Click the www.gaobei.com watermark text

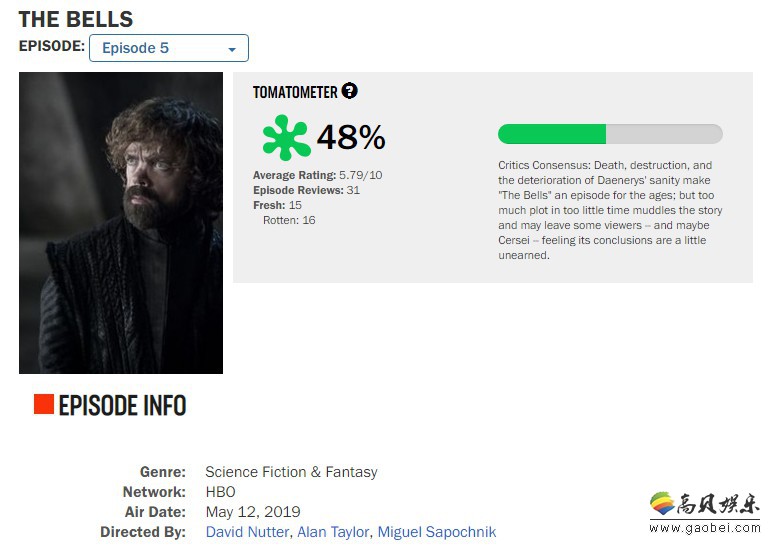[x=705, y=528]
